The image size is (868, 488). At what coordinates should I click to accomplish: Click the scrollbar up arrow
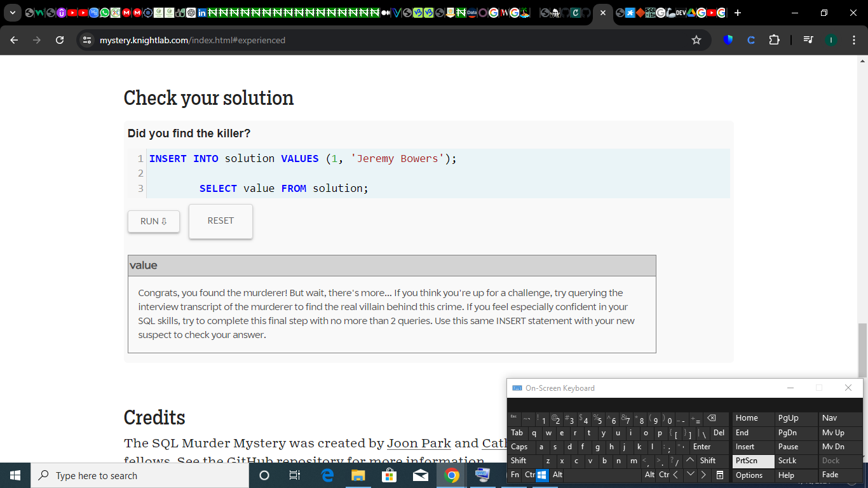pyautogui.click(x=862, y=61)
